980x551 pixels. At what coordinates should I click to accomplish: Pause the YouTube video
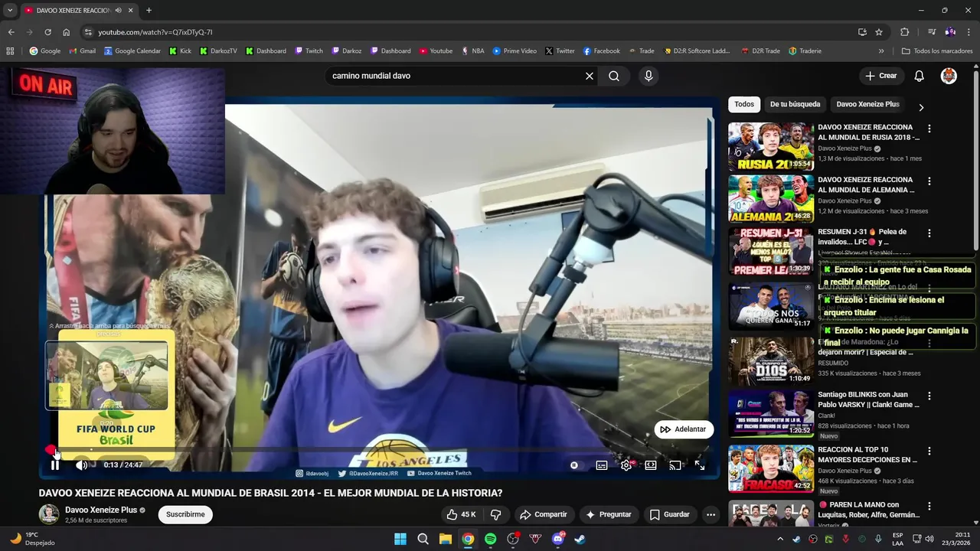(x=55, y=465)
